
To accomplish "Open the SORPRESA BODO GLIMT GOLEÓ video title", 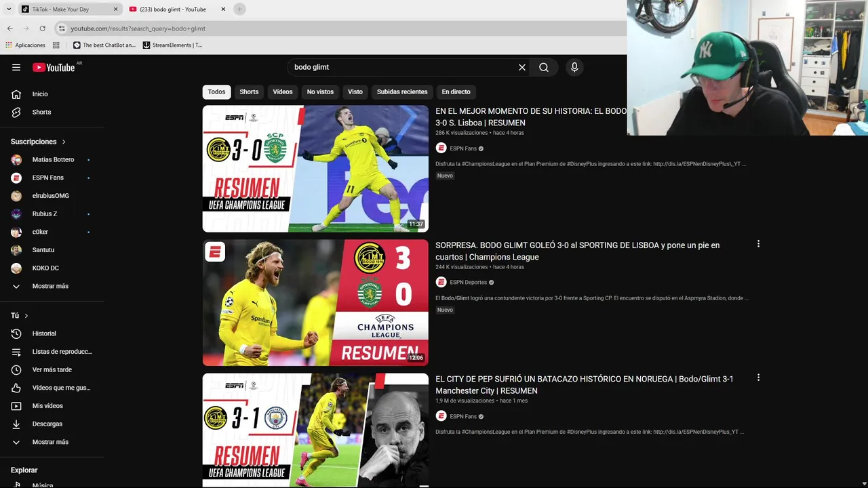I will tap(578, 251).
